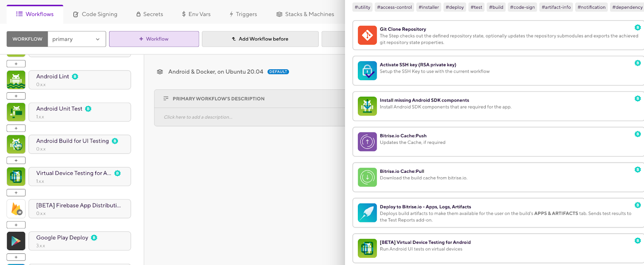The width and height of the screenshot is (644, 265).
Task: Click verified badge on Android Build for UI Testing
Action: click(x=115, y=141)
